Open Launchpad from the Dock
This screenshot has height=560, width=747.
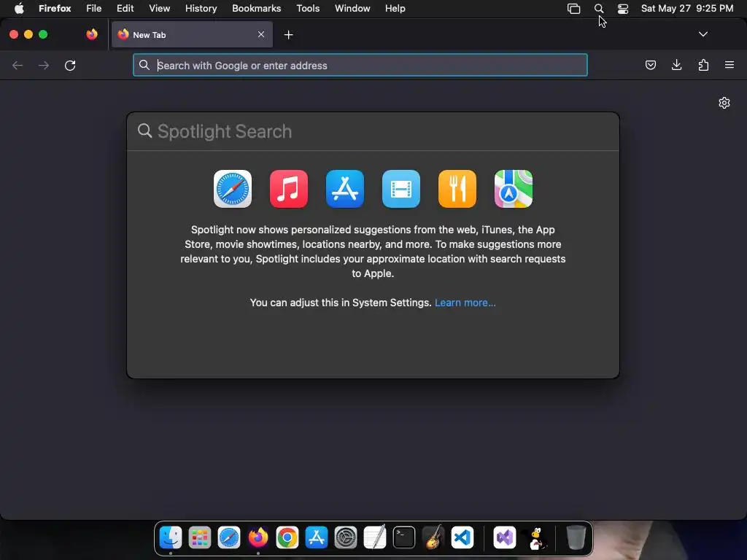(200, 537)
